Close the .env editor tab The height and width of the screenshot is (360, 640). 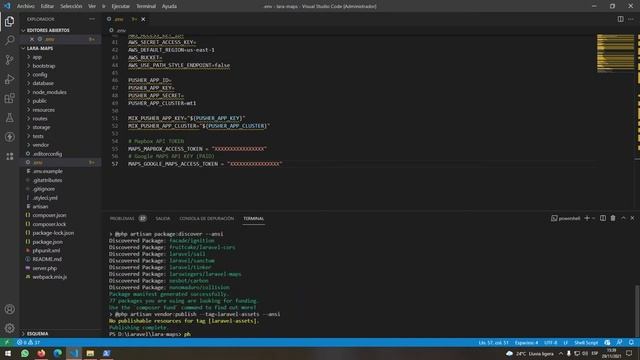click(143, 19)
